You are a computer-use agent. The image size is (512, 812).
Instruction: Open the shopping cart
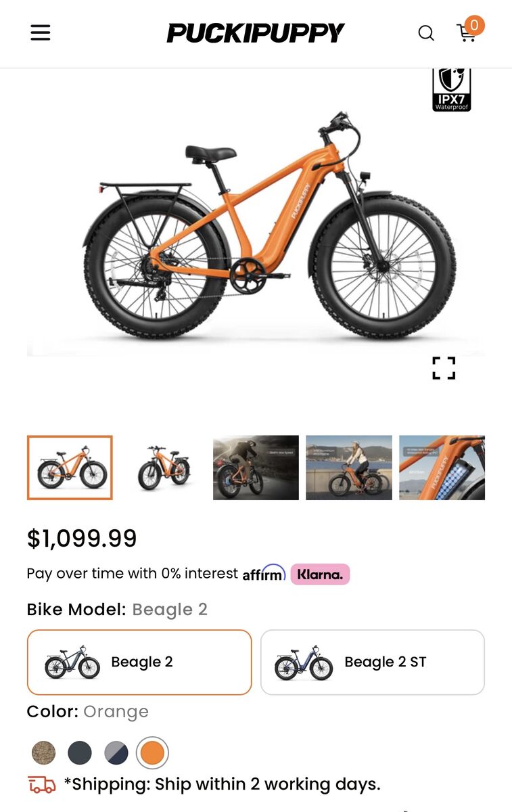tap(468, 31)
